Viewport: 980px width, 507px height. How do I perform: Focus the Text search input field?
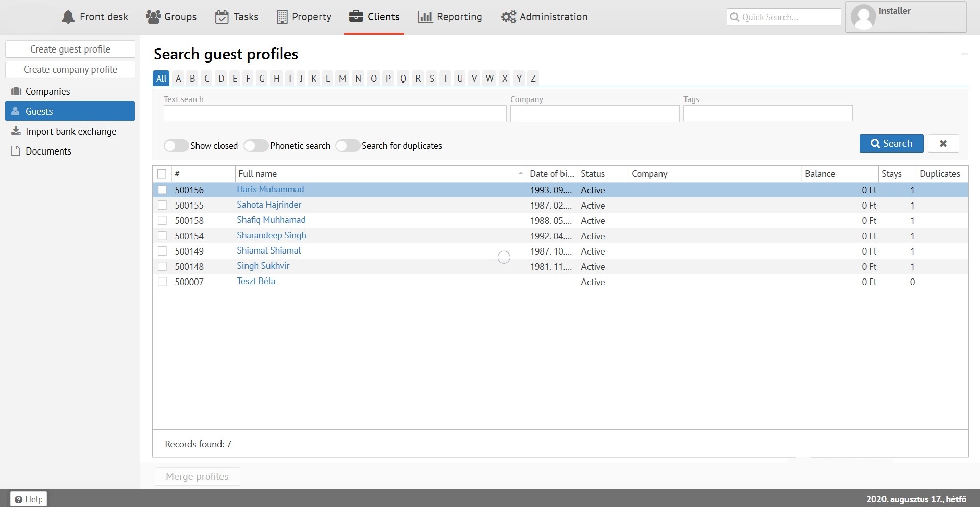coord(335,113)
